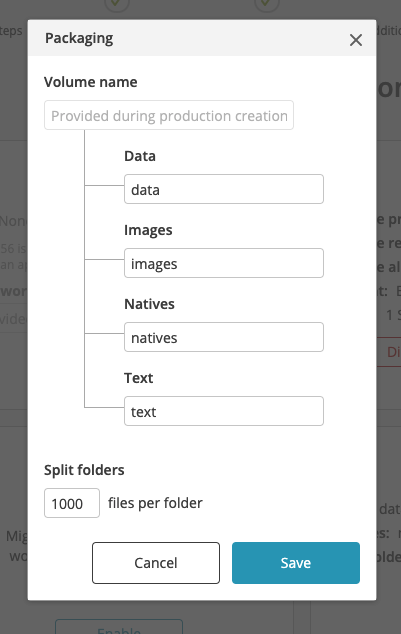Edit the Text folder name field
401x634 pixels.
click(x=224, y=411)
